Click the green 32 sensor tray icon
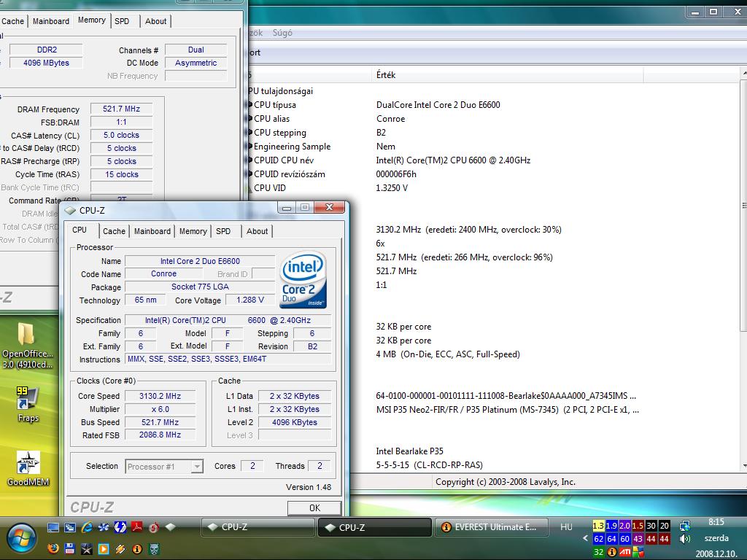This screenshot has width=747, height=560. click(598, 552)
